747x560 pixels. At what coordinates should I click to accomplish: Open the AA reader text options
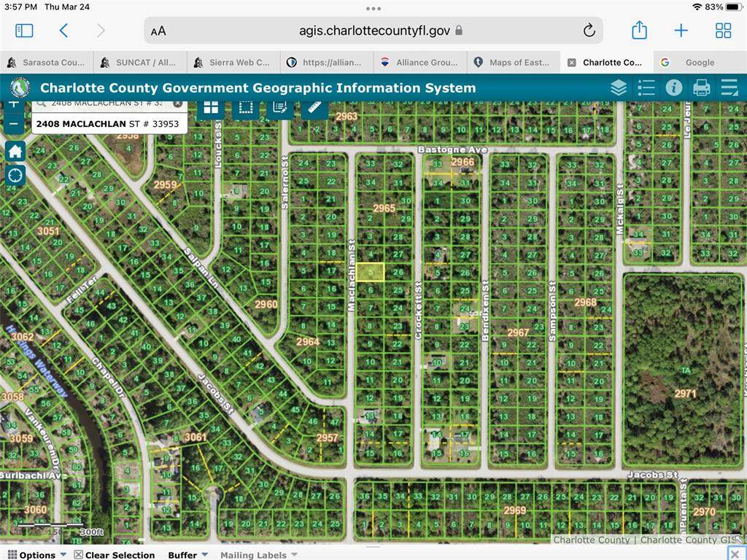pyautogui.click(x=158, y=31)
